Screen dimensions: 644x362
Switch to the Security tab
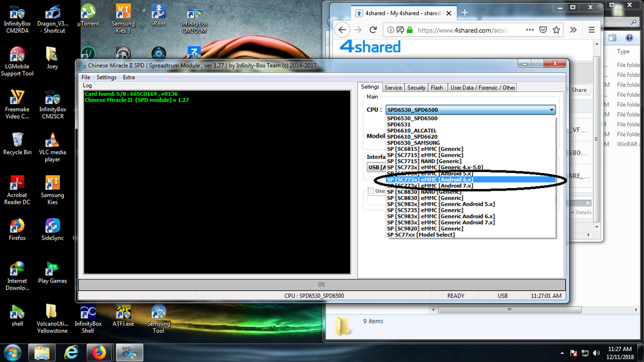pos(416,87)
